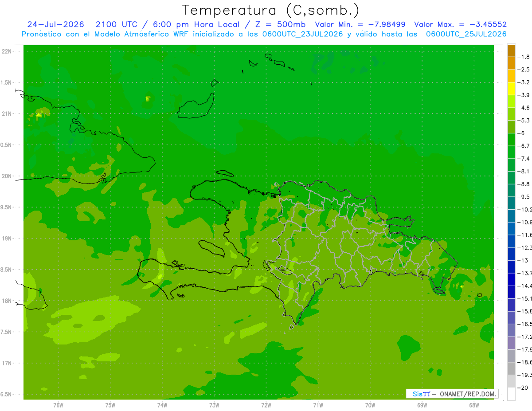
Task: Click the white swatch below -20
Action: tap(511, 394)
